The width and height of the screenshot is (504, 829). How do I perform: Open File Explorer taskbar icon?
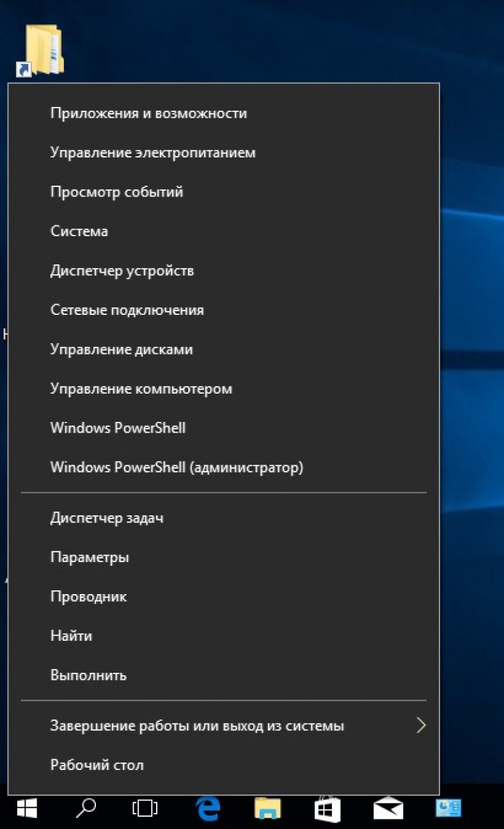(267, 809)
